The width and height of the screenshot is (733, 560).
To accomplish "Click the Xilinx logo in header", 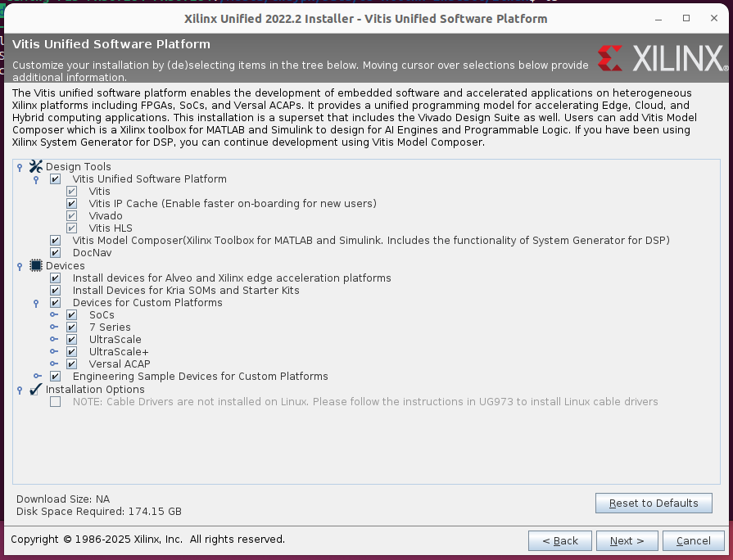I will [x=663, y=58].
